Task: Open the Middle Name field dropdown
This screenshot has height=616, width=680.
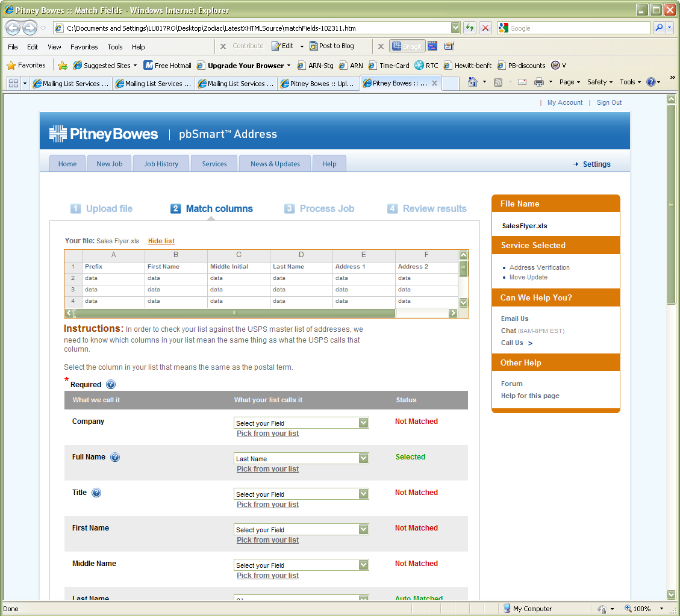Action: (363, 565)
